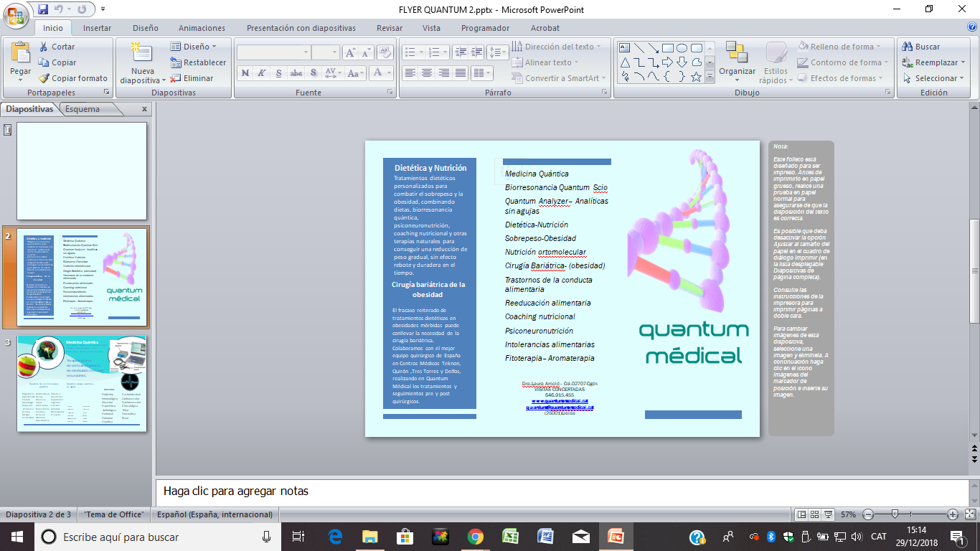
Task: Click the center text alignment icon
Action: (x=427, y=73)
